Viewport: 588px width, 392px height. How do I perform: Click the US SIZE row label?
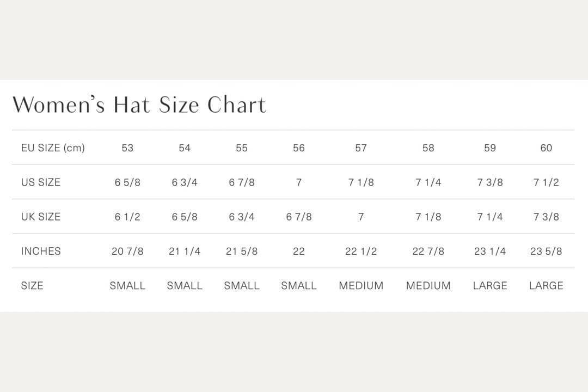pos(41,182)
